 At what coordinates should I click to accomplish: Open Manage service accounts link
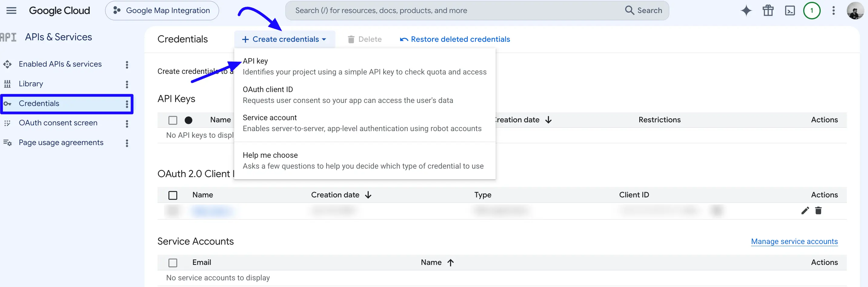pyautogui.click(x=794, y=242)
